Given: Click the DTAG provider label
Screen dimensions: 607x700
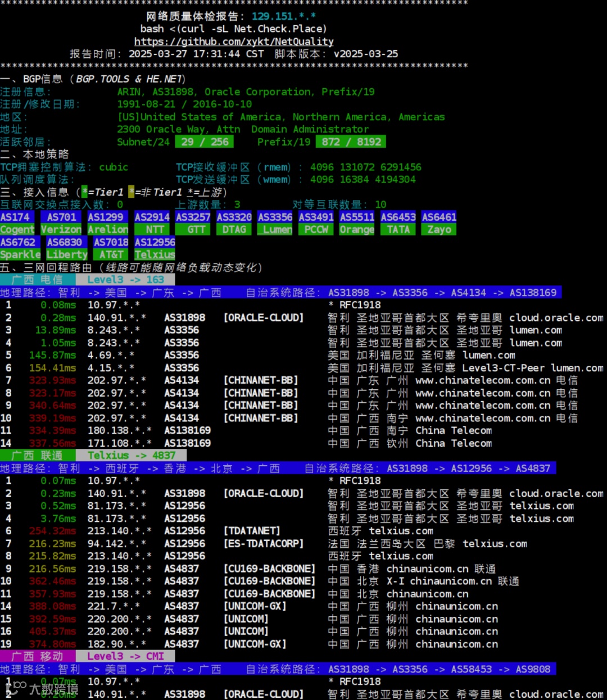Looking at the screenshot, I should (234, 229).
